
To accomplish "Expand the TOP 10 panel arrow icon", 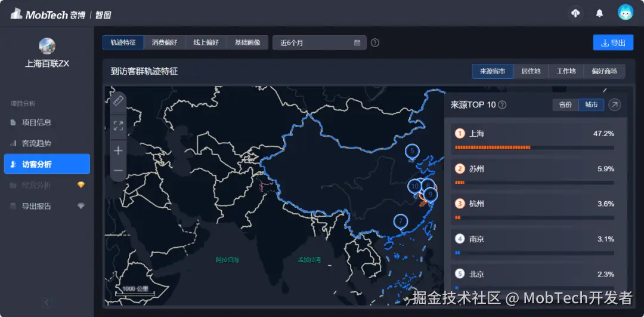I will point(614,105).
